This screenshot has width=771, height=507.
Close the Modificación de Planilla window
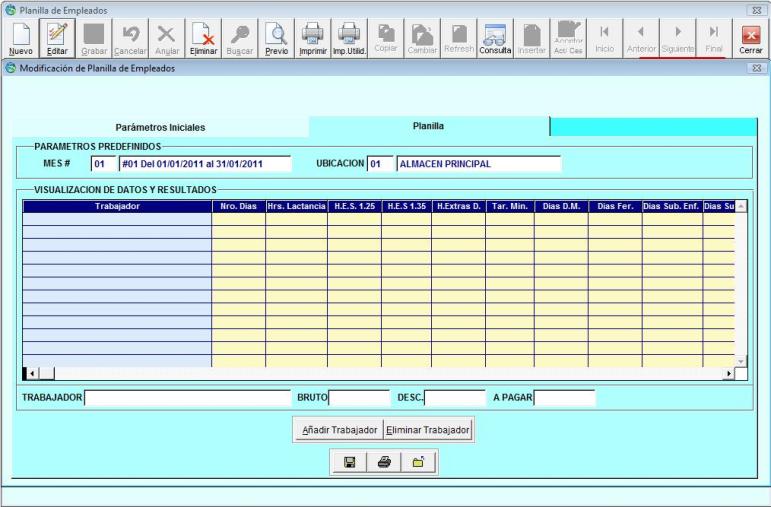[757, 68]
